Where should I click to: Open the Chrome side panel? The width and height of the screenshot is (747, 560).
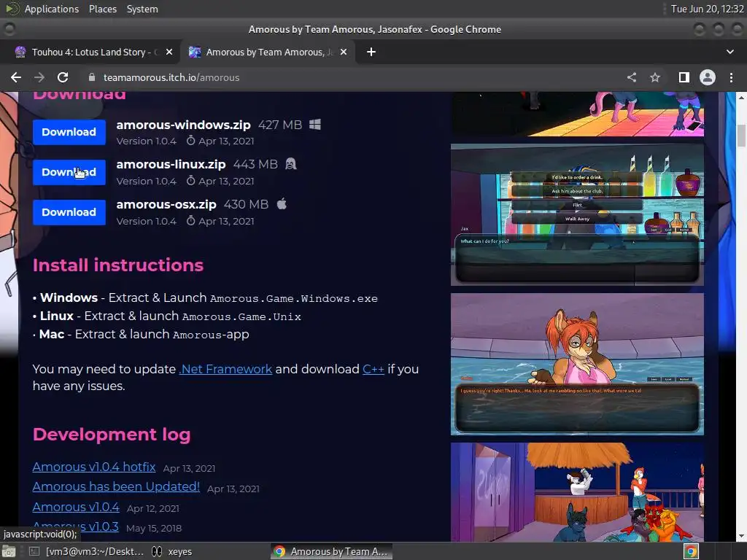pyautogui.click(x=684, y=77)
